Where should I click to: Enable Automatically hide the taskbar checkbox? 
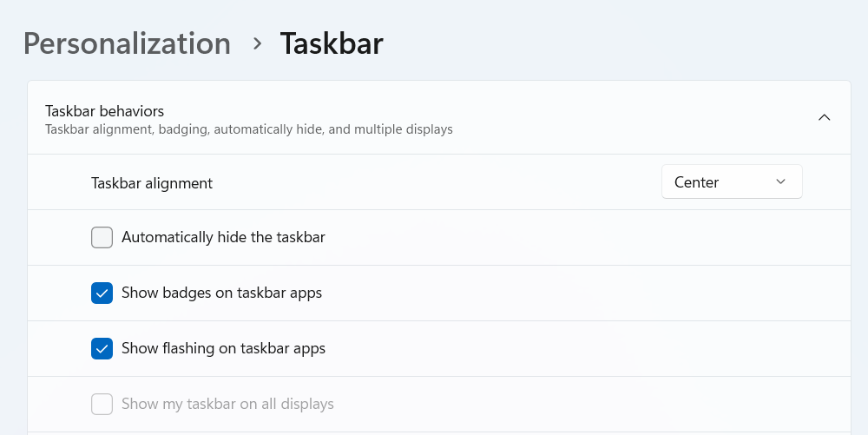point(102,237)
